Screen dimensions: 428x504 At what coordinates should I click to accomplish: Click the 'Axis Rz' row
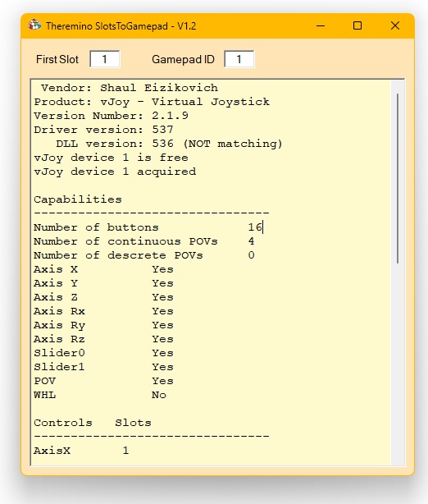(103, 339)
